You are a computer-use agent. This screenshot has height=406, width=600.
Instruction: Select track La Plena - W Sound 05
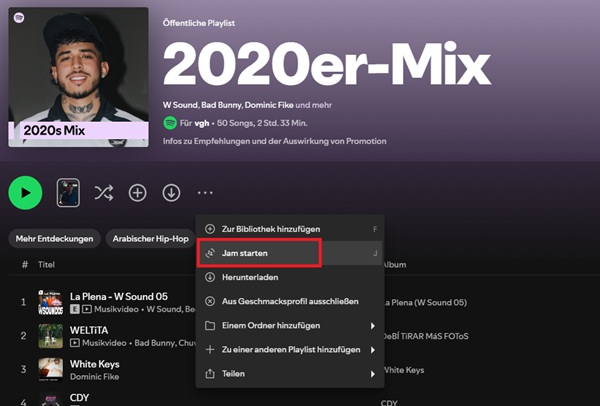(x=119, y=297)
